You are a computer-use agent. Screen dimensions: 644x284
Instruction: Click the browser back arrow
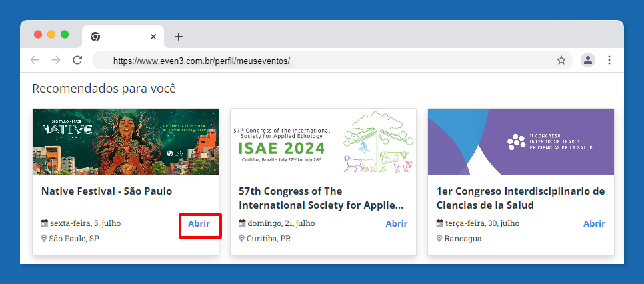[x=35, y=61]
